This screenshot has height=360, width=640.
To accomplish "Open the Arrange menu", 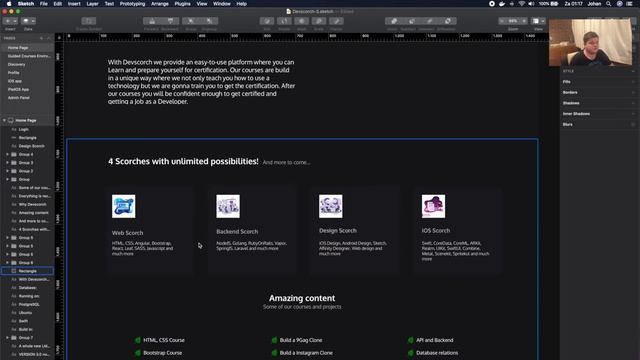I will click(x=160, y=4).
